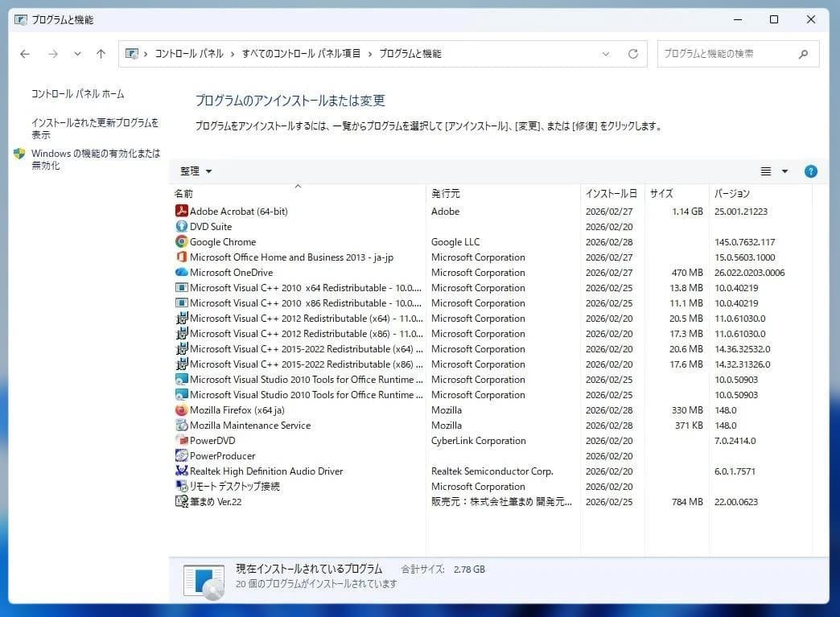This screenshot has height=617, width=840.
Task: Go up one level with up arrow
Action: click(x=101, y=54)
